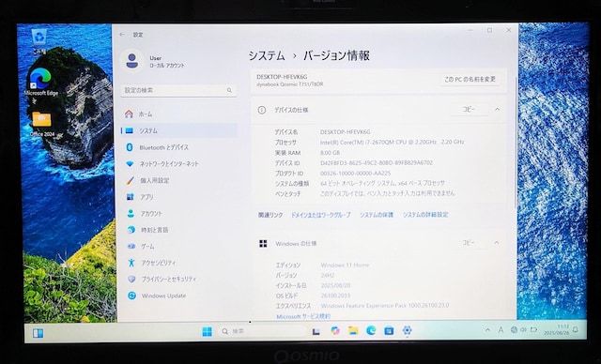The image size is (601, 364).
Task: Collapse the デバイスの仕様 section chevron
Action: (x=497, y=110)
